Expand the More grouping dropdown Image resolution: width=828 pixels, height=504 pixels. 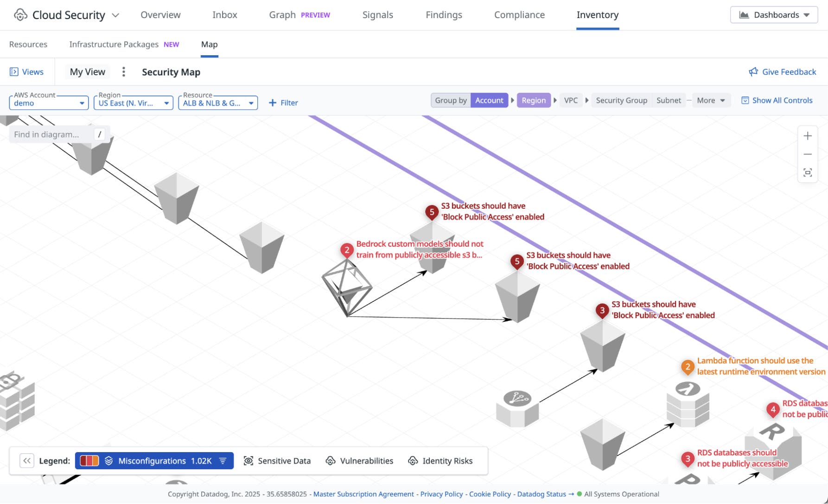tap(711, 100)
